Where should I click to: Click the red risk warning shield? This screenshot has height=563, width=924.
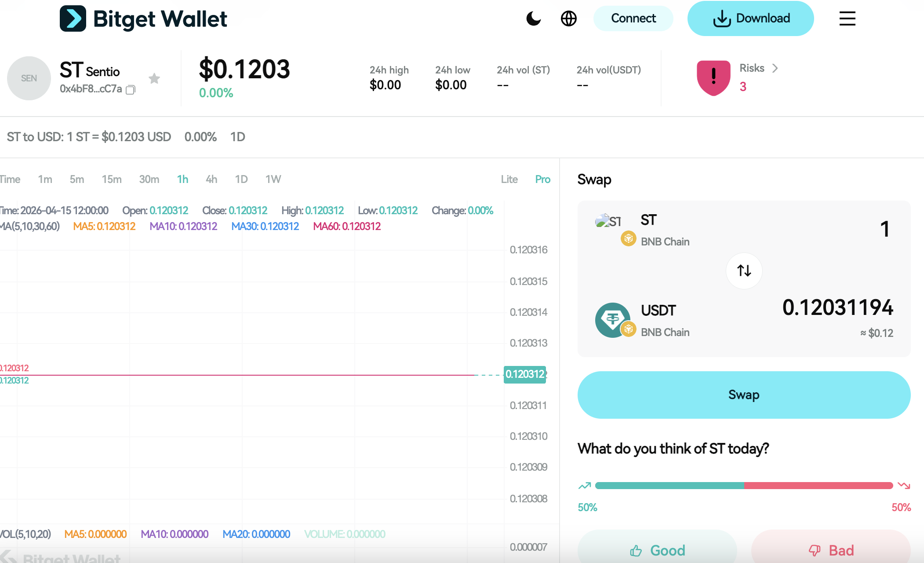pos(713,77)
